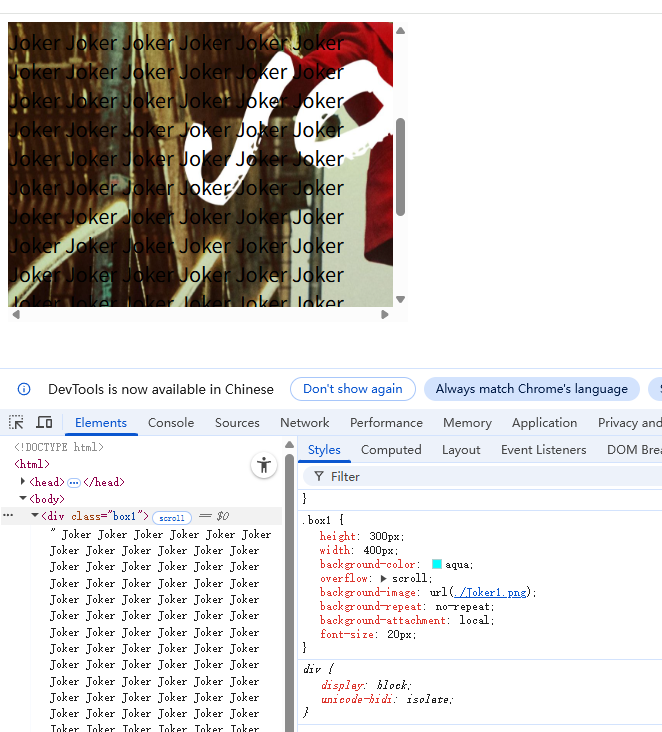The image size is (662, 732).
Task: Select the Styles subtab
Action: (324, 450)
